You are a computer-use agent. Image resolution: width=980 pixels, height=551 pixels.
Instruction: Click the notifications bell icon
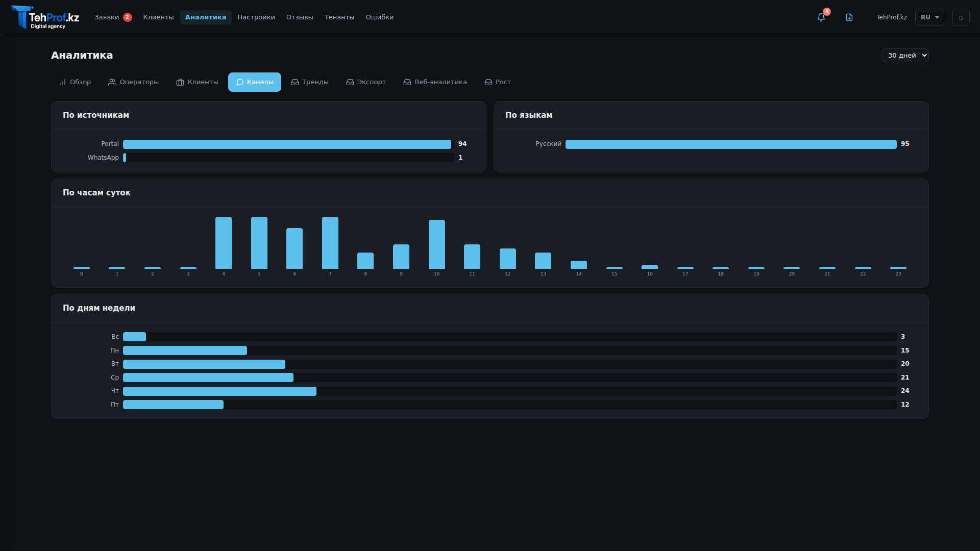[821, 17]
